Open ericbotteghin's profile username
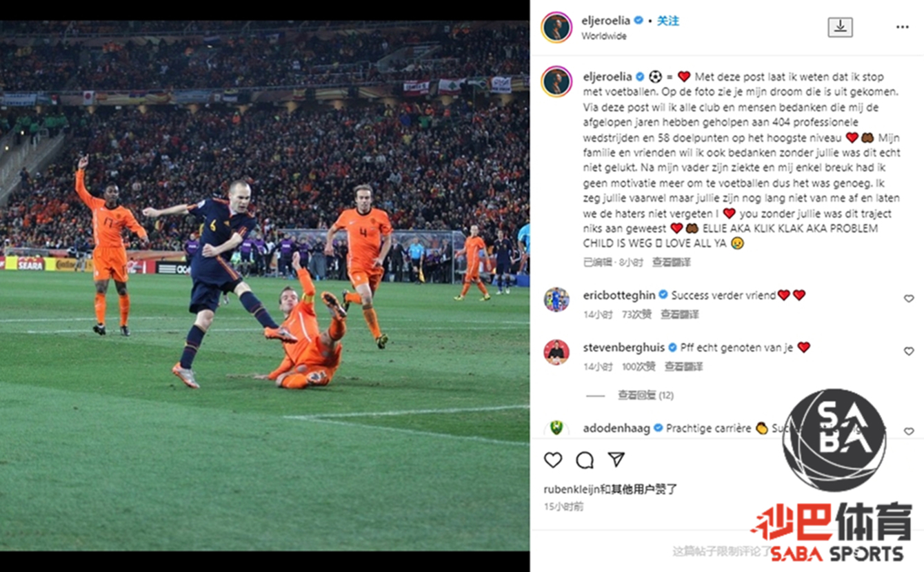The height and width of the screenshot is (572, 924). (619, 295)
